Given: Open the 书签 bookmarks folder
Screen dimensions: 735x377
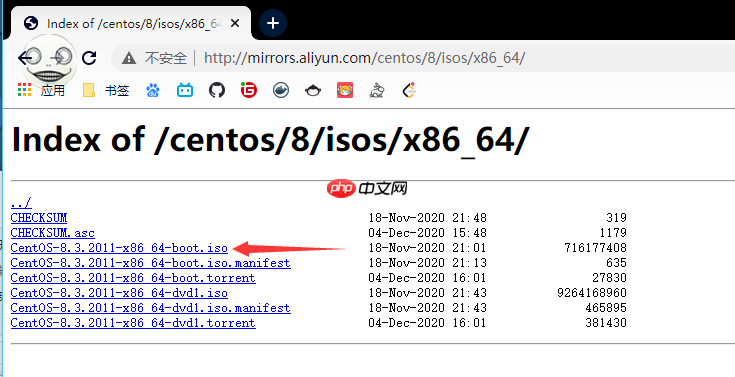Looking at the screenshot, I should point(106,90).
